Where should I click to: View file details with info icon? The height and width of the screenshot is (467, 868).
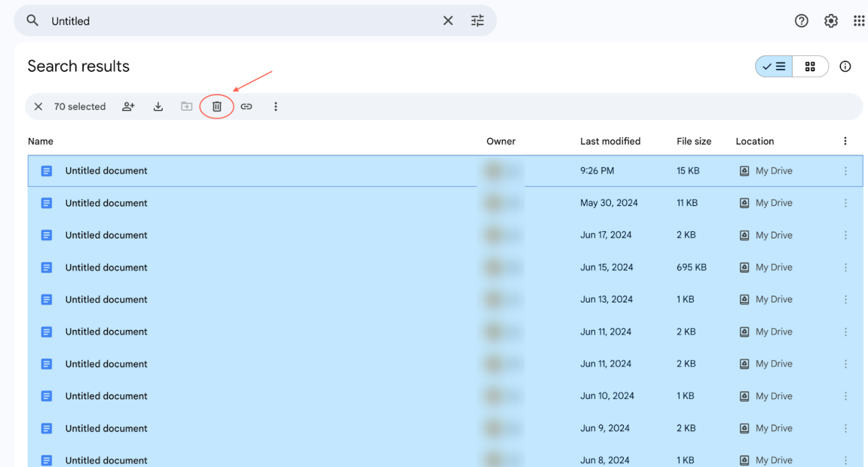point(845,66)
